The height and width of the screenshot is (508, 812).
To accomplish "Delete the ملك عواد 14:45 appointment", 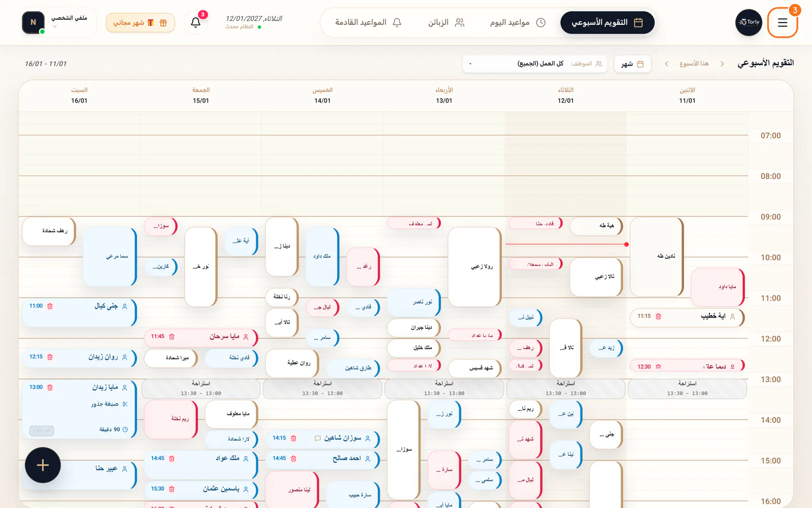I will (172, 459).
